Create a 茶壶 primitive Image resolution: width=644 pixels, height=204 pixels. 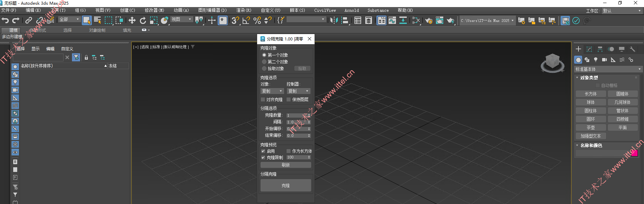tap(591, 128)
